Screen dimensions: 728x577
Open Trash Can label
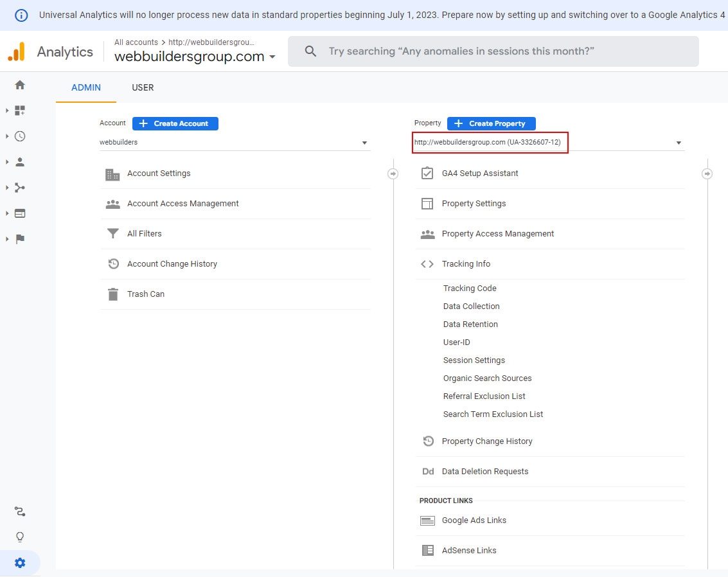pyautogui.click(x=146, y=294)
